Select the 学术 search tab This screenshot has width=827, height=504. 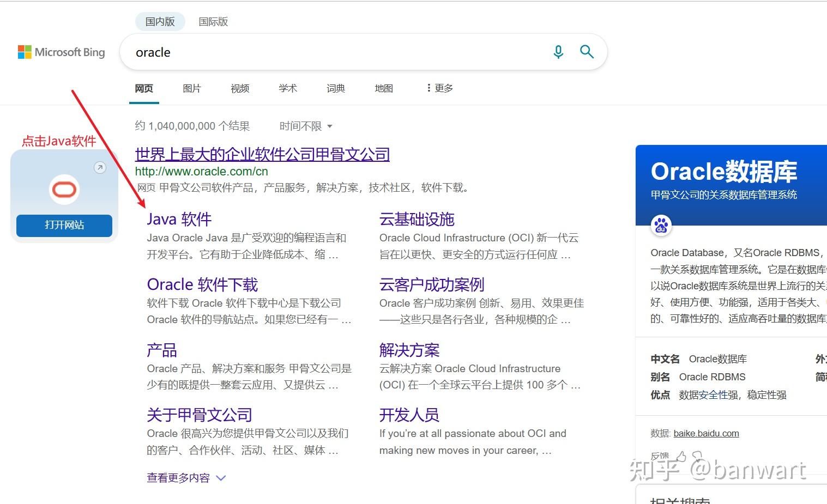pyautogui.click(x=288, y=88)
